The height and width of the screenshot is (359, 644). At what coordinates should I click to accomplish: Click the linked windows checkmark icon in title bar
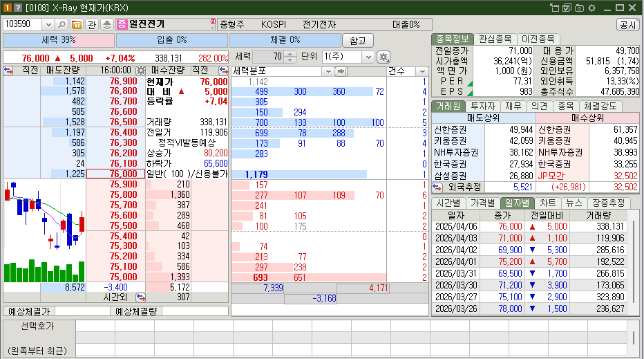click(567, 8)
